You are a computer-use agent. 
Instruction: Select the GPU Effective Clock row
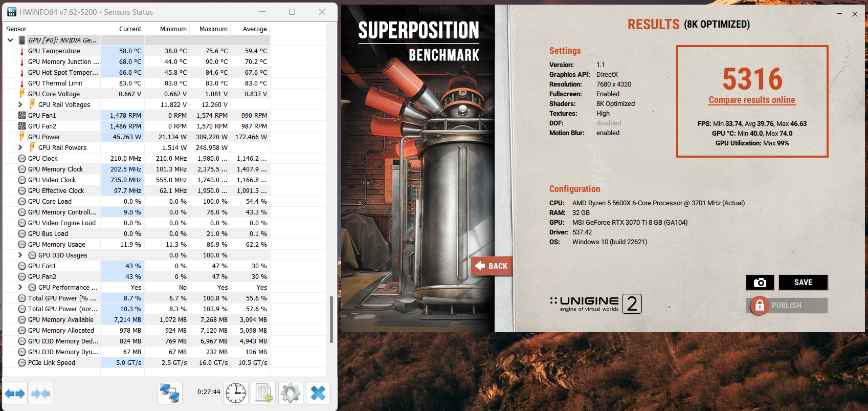[x=136, y=191]
